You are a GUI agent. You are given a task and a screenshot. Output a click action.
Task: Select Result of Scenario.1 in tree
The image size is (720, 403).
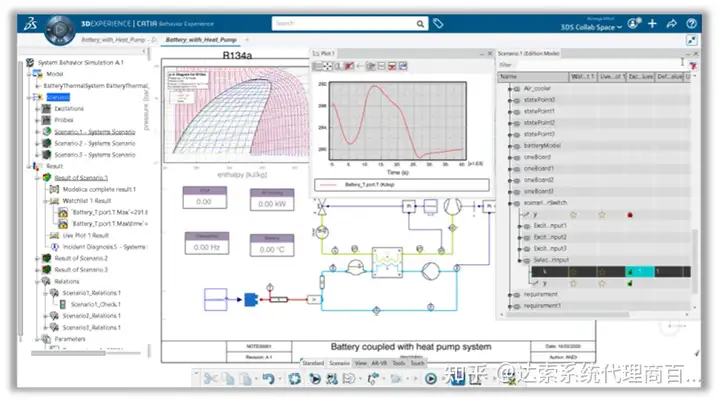(81, 177)
